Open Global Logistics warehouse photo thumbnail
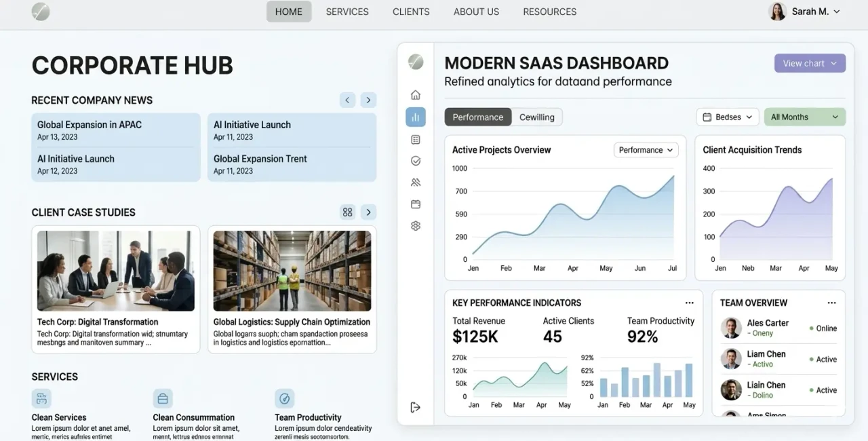Screen dimensions: 868x441 click(x=292, y=271)
